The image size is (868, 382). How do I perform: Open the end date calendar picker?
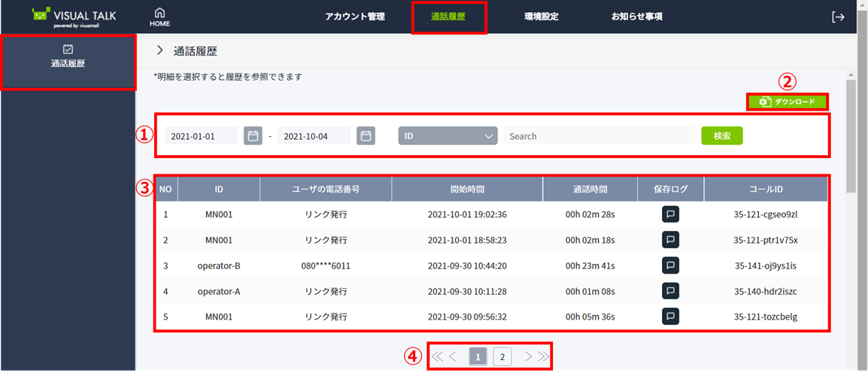pos(366,136)
